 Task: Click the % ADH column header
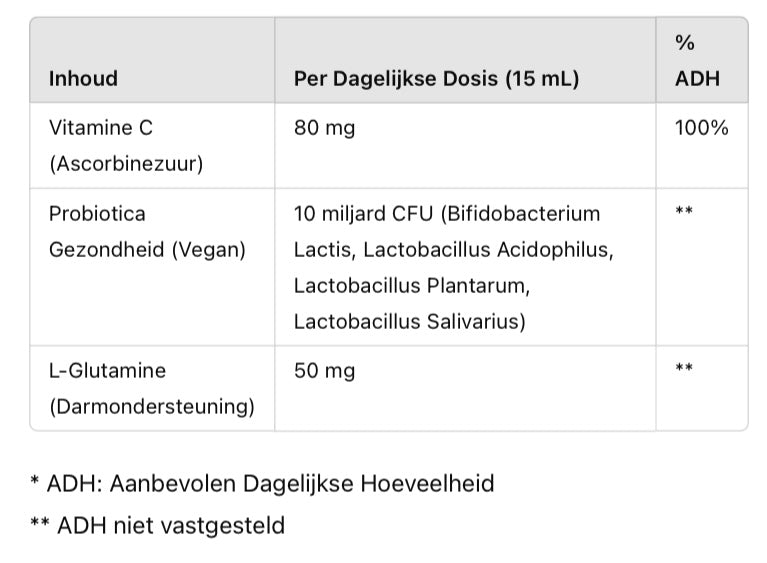697,60
